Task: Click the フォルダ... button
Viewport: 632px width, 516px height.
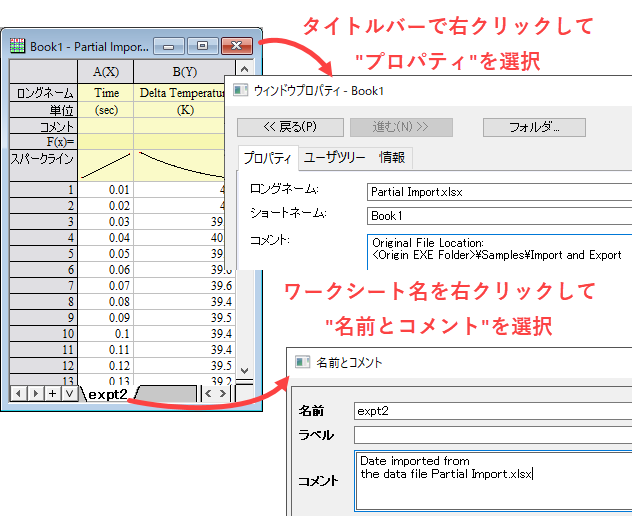Action: [x=534, y=127]
